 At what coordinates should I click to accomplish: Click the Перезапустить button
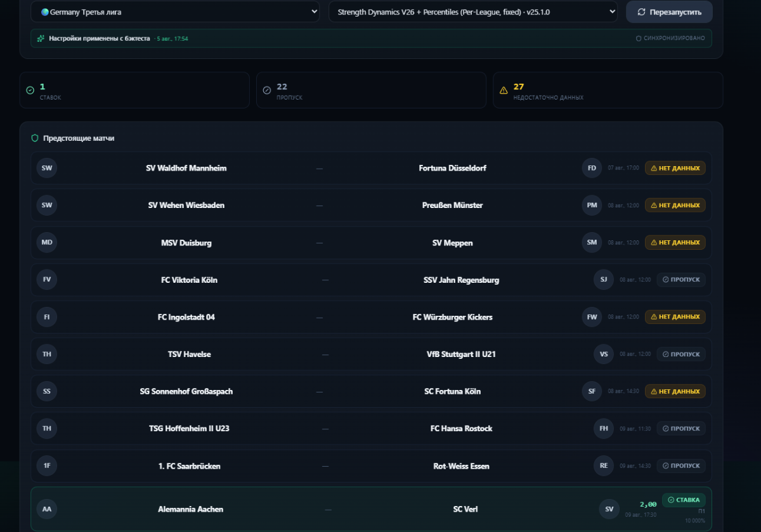[669, 11]
